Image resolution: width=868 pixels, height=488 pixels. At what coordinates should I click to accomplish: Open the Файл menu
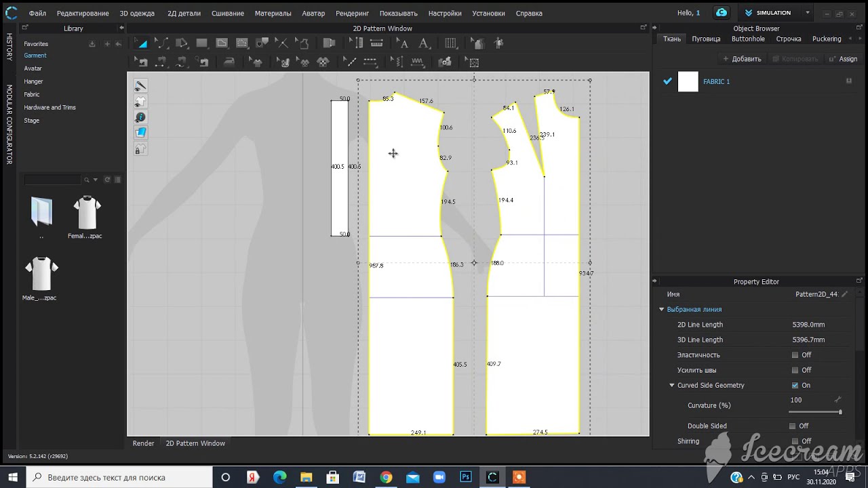point(37,14)
